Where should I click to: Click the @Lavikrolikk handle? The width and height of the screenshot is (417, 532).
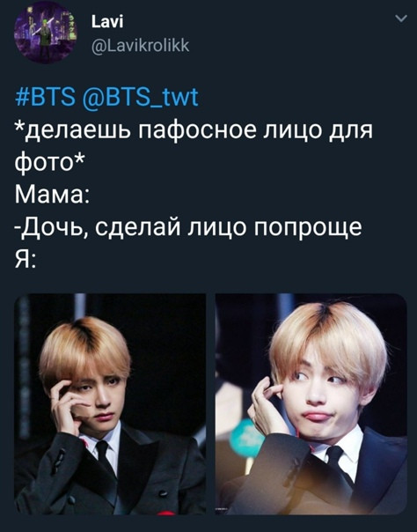pos(140,45)
